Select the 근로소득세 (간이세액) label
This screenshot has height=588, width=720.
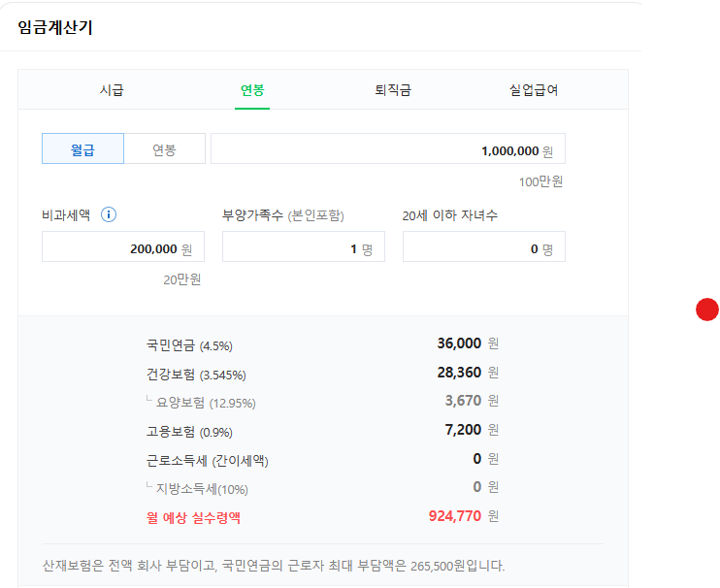click(207, 460)
